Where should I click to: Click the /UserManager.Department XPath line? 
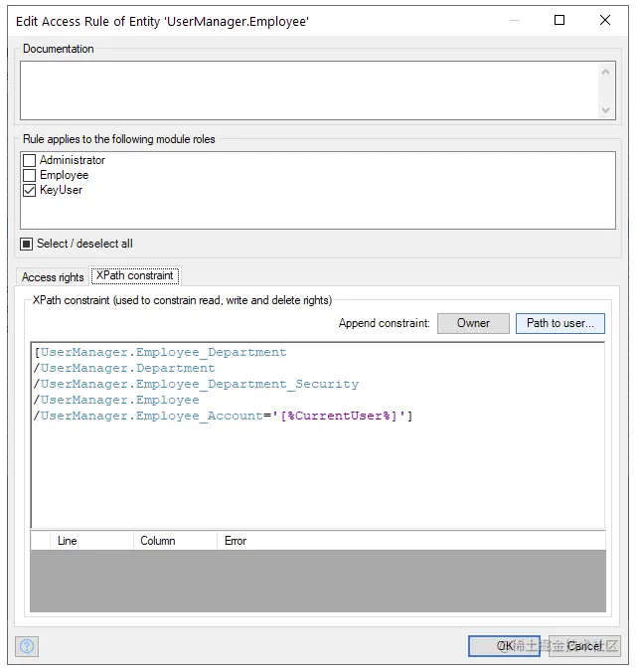point(124,368)
